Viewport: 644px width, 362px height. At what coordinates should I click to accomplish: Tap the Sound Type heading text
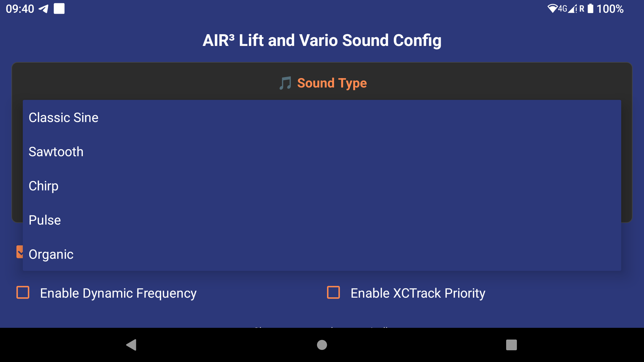(x=332, y=83)
